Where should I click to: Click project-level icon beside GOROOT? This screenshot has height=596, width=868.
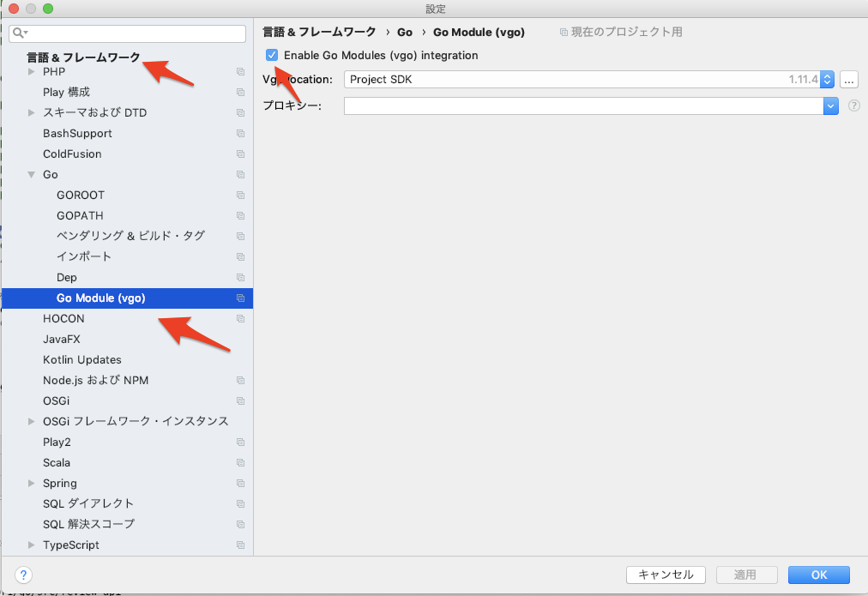240,195
